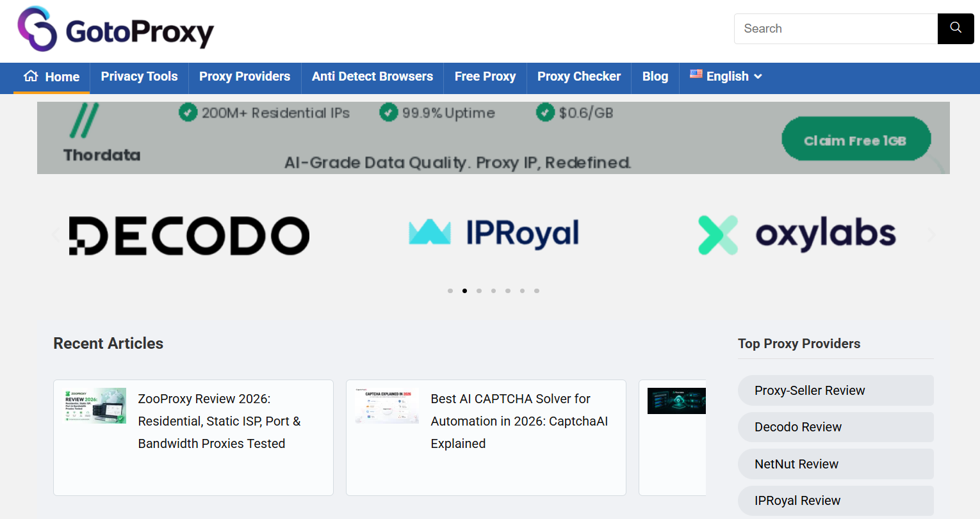This screenshot has height=519, width=980.
Task: Click the US flag language icon
Action: point(696,74)
